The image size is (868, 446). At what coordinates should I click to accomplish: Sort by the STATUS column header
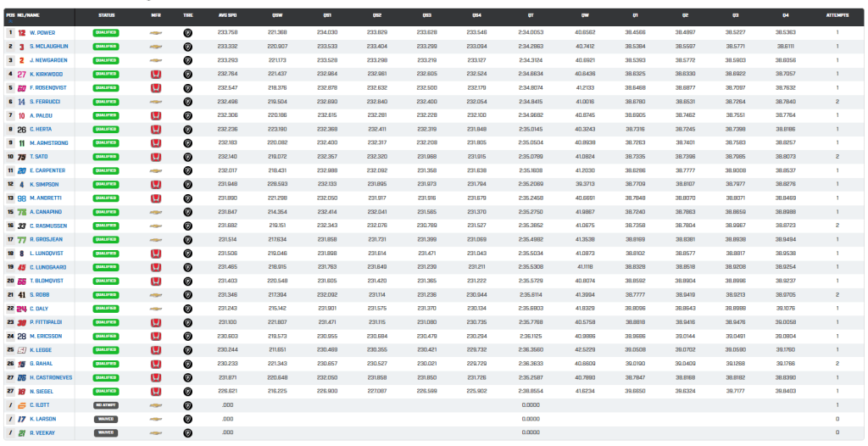[x=106, y=15]
